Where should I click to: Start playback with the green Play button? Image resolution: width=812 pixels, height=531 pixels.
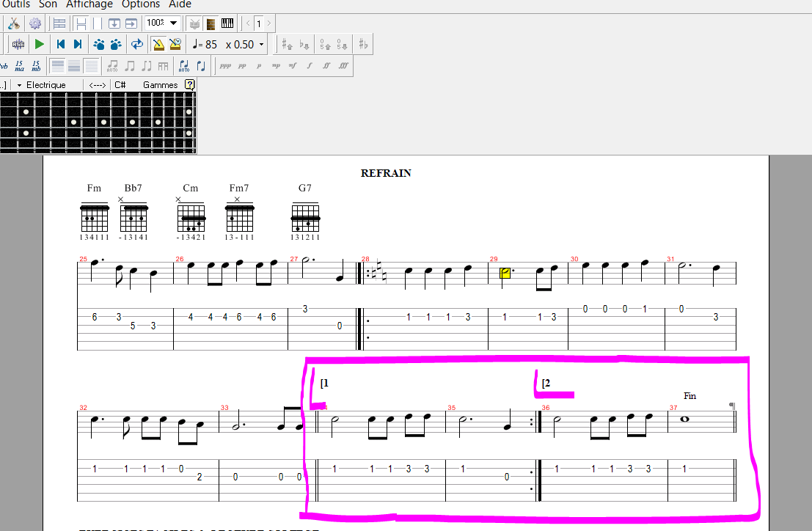[39, 45]
